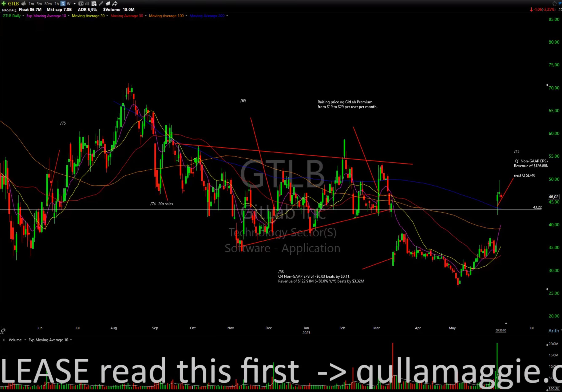The width and height of the screenshot is (562, 392).
Task: Click the bar chart style icon
Action: pyautogui.click(x=87, y=3)
